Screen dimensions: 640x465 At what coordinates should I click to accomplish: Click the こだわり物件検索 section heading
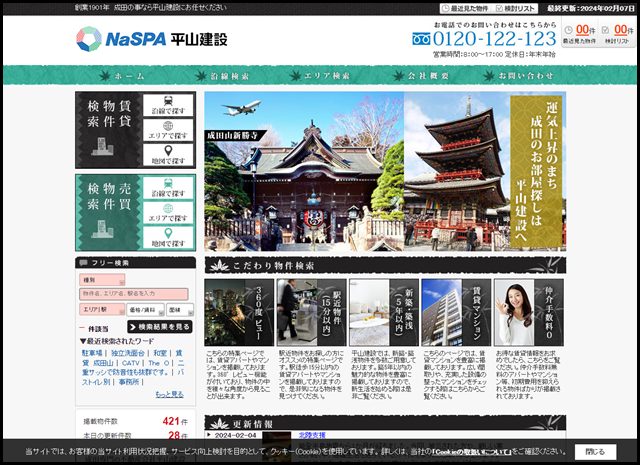pyautogui.click(x=385, y=265)
